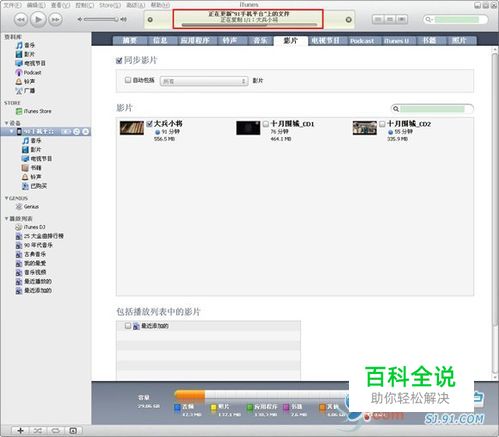Uncheck the 大兵小将 movie checkbox
499x437 pixels.
click(149, 124)
